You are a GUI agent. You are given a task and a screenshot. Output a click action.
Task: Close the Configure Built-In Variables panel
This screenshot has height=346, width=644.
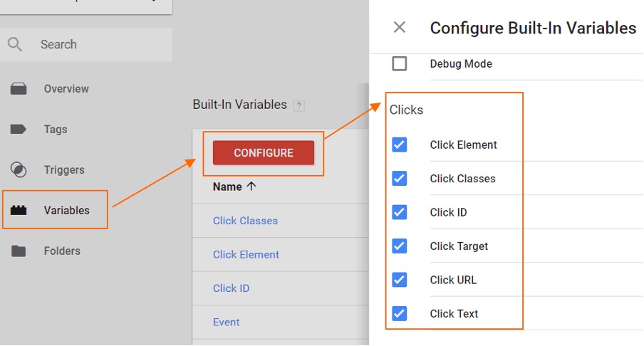(399, 28)
